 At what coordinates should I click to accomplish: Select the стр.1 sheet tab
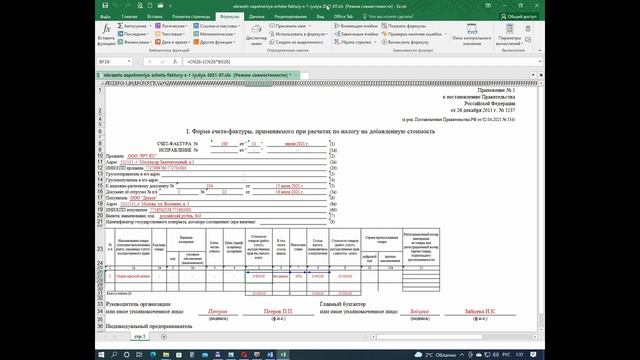pyautogui.click(x=140, y=337)
